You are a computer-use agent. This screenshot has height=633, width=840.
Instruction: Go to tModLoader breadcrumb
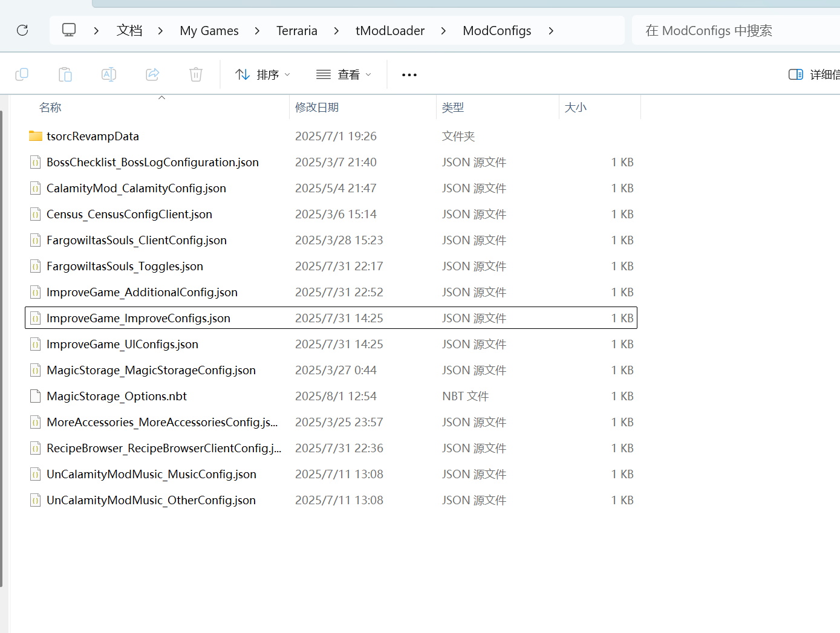pyautogui.click(x=390, y=31)
